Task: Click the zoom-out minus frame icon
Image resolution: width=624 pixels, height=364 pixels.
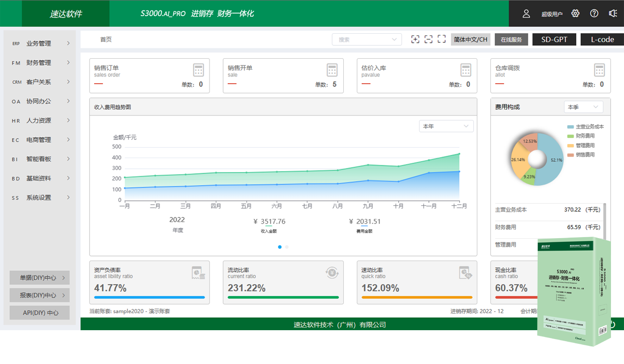Action: (x=428, y=40)
